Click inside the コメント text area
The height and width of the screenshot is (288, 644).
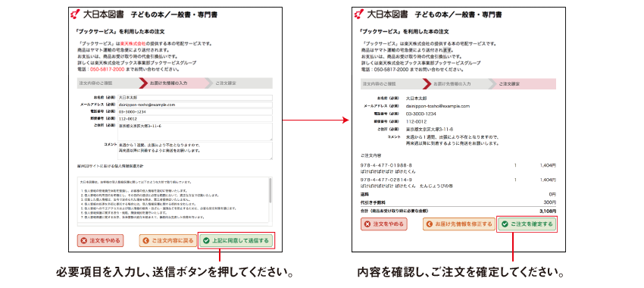point(195,151)
